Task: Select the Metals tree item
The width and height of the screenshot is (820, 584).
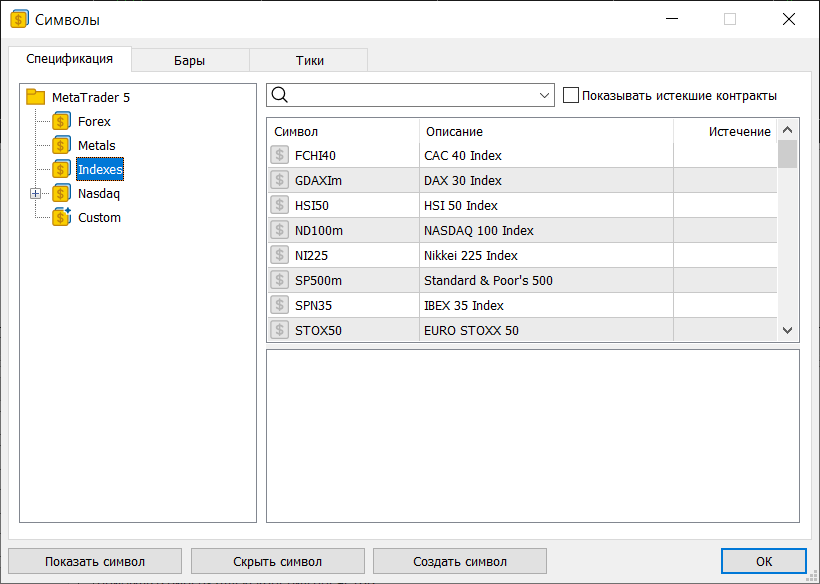Action: click(96, 145)
